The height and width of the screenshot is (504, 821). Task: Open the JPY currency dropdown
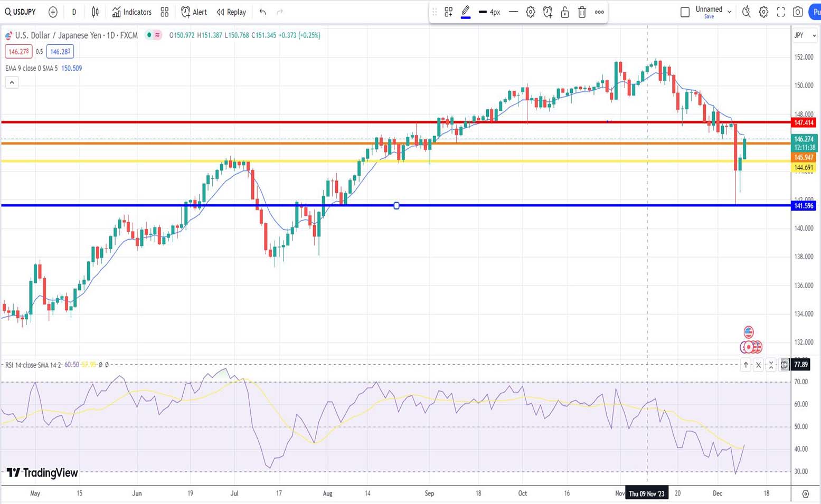(805, 35)
